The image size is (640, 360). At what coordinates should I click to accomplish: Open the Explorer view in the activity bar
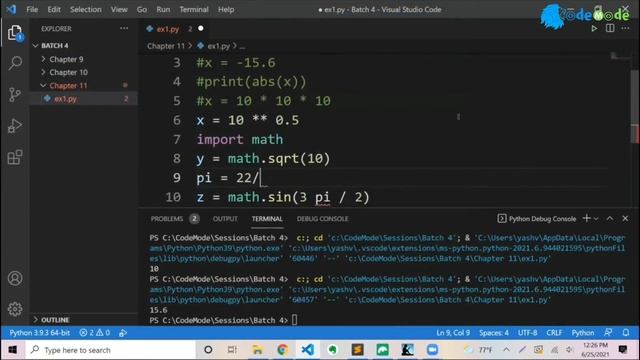click(x=15, y=33)
